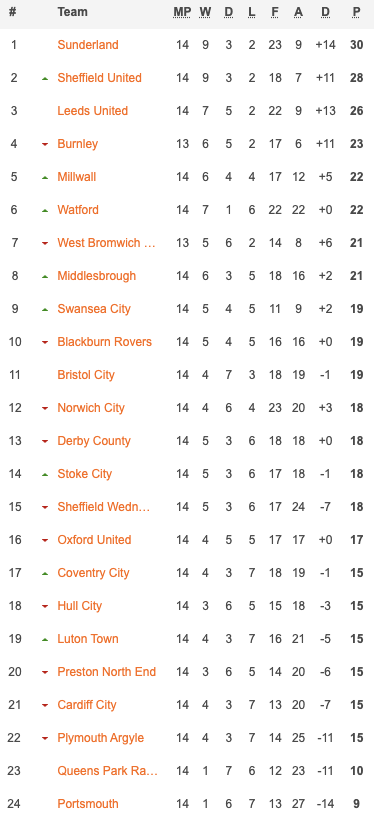Screen dimensions: 374x820
Task: Click the W wins column header
Action: 205,12
